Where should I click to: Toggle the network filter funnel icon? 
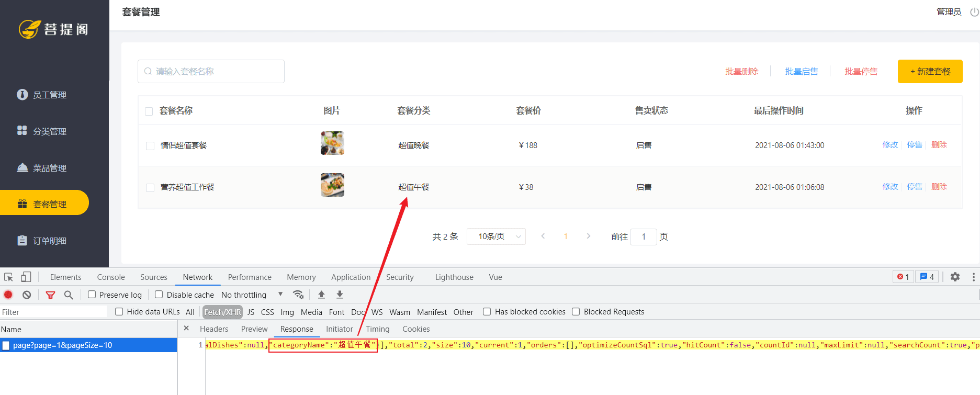[50, 295]
